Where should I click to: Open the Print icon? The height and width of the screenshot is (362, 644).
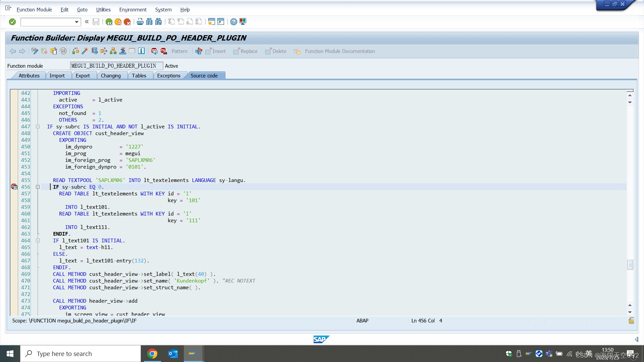pyautogui.click(x=140, y=22)
